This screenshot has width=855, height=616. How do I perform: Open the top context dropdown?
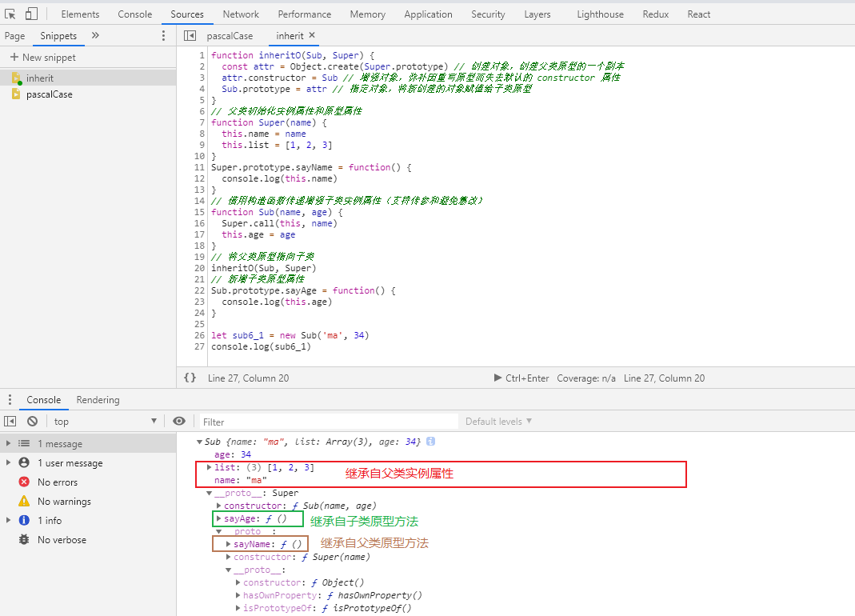pos(106,422)
